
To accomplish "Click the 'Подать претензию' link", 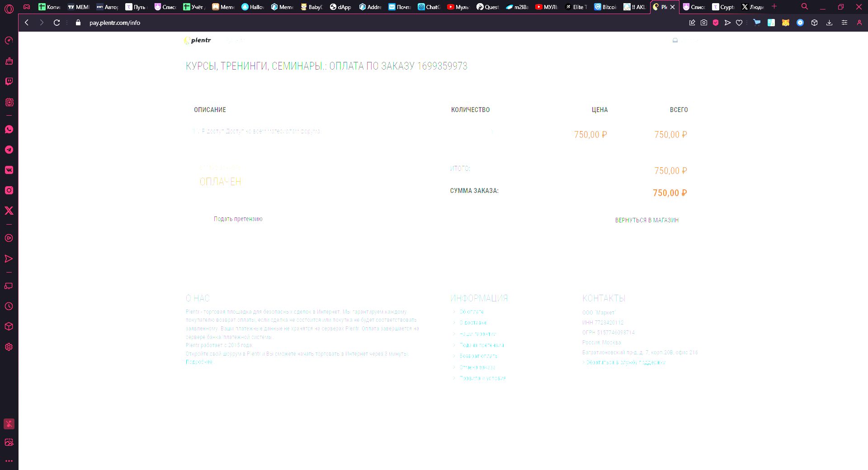I will point(238,219).
